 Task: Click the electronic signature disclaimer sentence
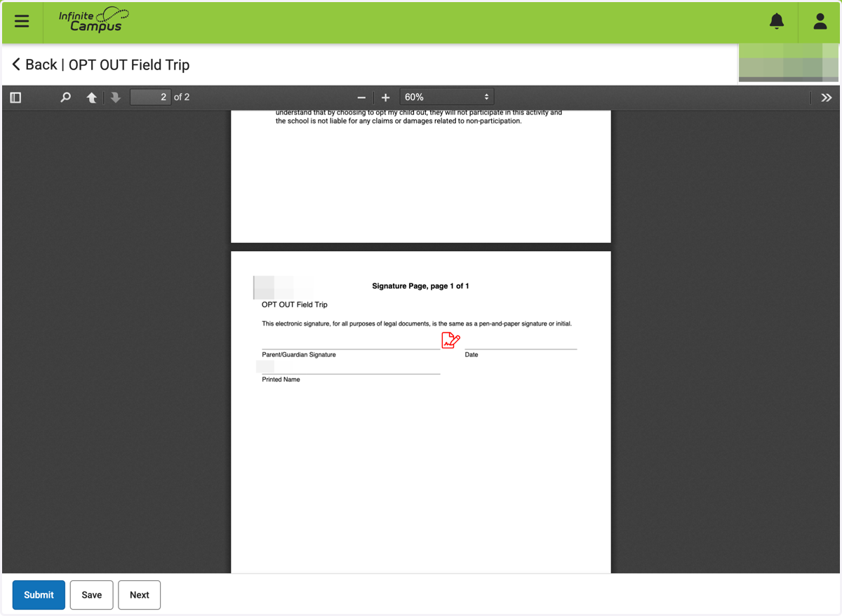pos(417,324)
